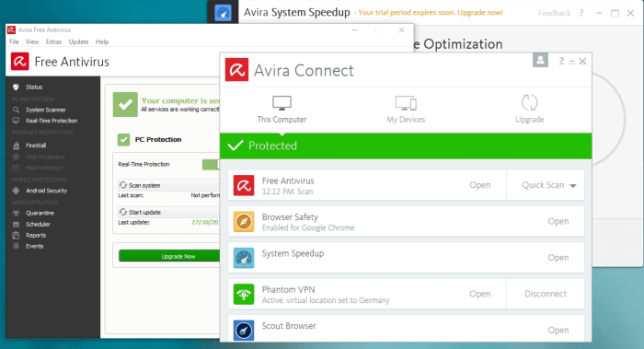This screenshot has width=644, height=349.
Task: Click the Events list icon
Action: coord(16,246)
